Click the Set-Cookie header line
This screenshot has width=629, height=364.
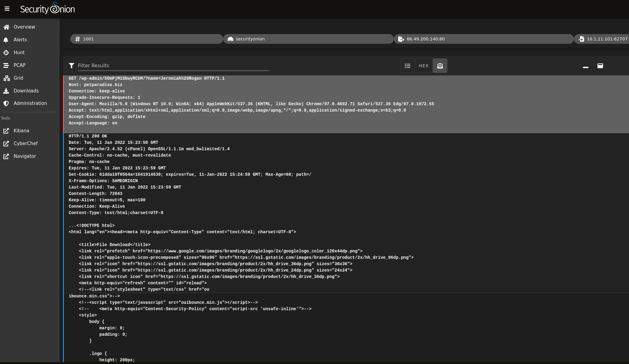point(190,175)
